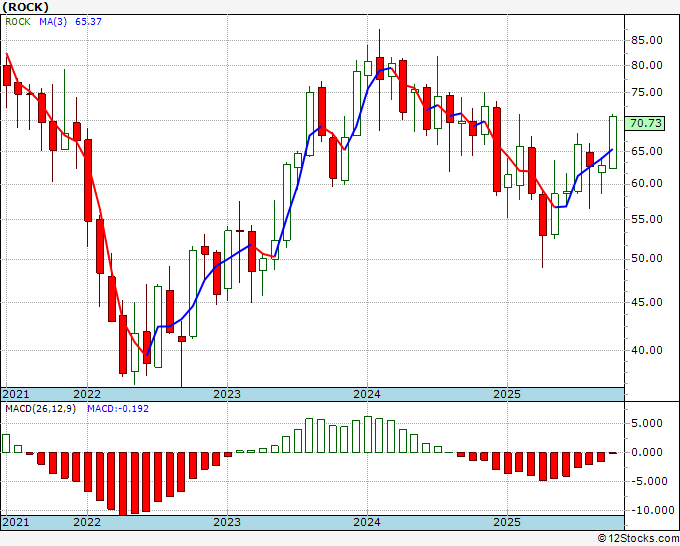This screenshot has height=546, width=680.
Task: Select 2024 on the price timeline
Action: pyautogui.click(x=367, y=394)
